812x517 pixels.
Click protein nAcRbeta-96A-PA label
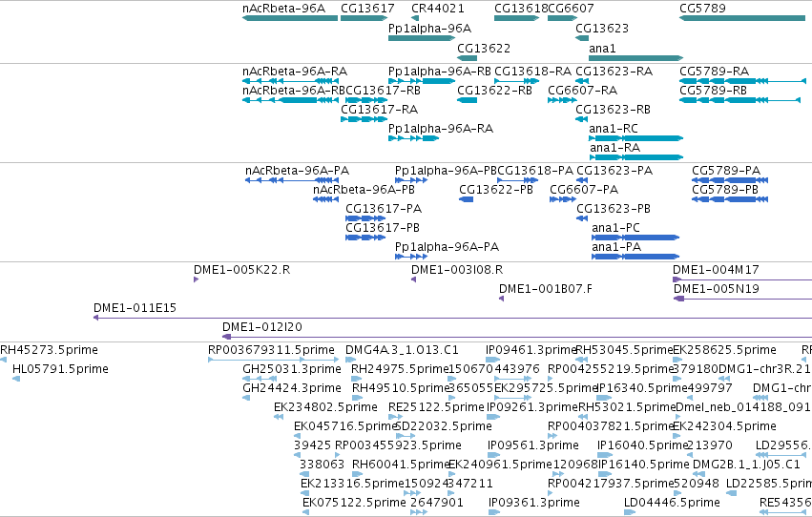click(298, 171)
